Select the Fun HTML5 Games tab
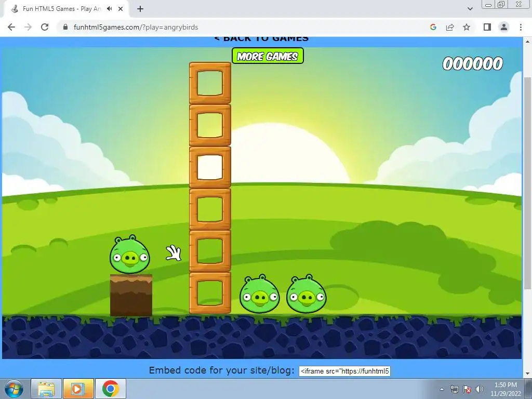The height and width of the screenshot is (399, 532). pos(61,9)
